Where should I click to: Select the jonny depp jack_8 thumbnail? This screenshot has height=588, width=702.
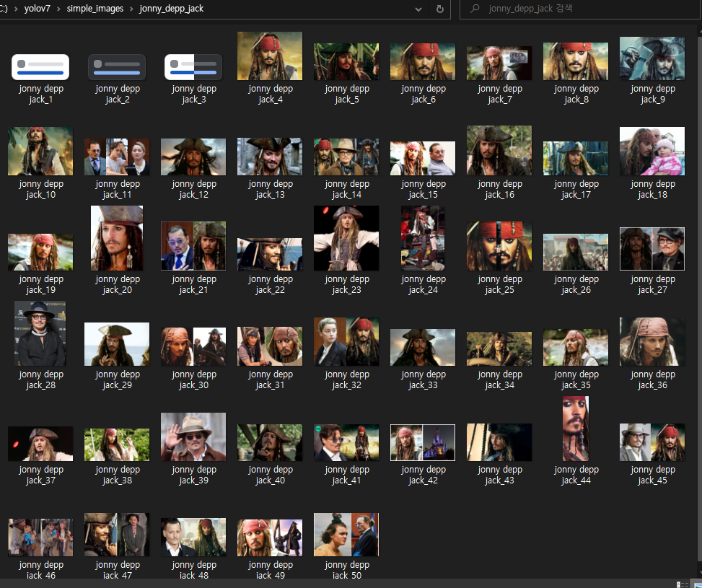click(576, 61)
